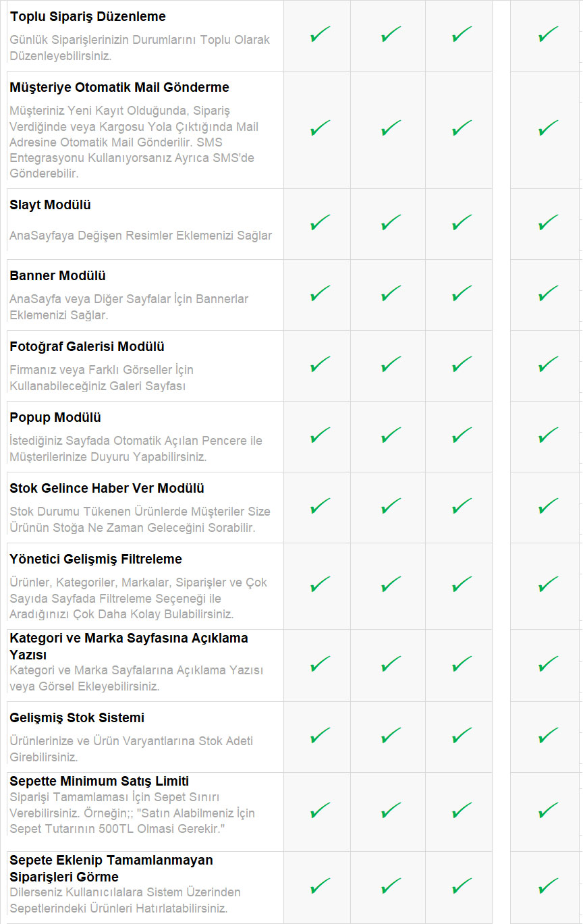Select the Banner Modülü heading

[x=57, y=275]
